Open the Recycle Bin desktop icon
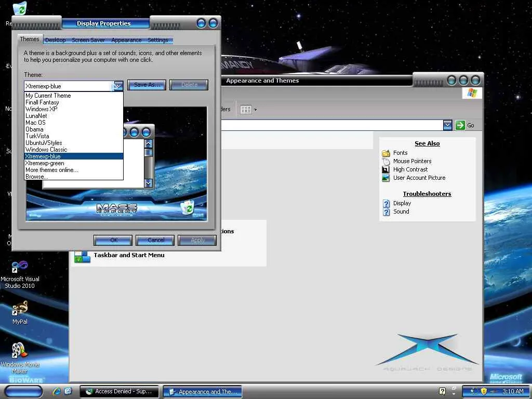532x399 pixels. point(21,8)
